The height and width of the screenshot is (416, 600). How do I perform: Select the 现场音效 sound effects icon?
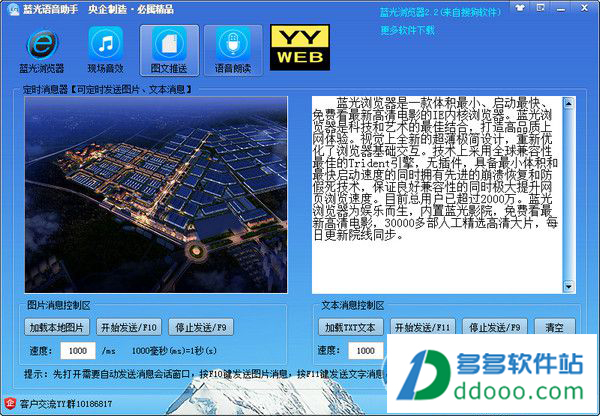[106, 51]
